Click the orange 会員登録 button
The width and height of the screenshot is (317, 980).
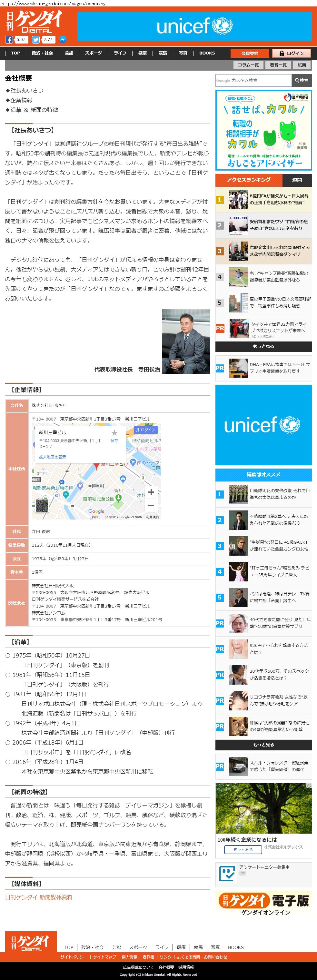(x=250, y=53)
